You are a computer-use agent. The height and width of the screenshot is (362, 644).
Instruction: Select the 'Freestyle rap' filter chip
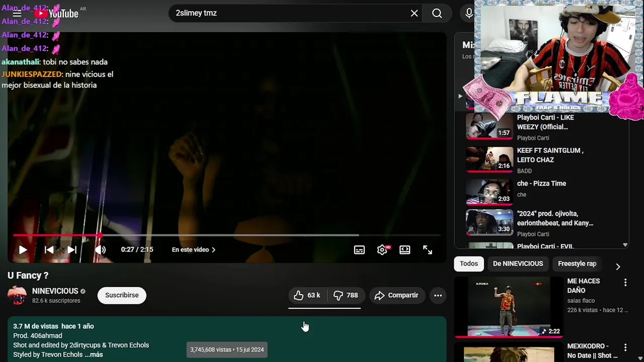coord(577,263)
